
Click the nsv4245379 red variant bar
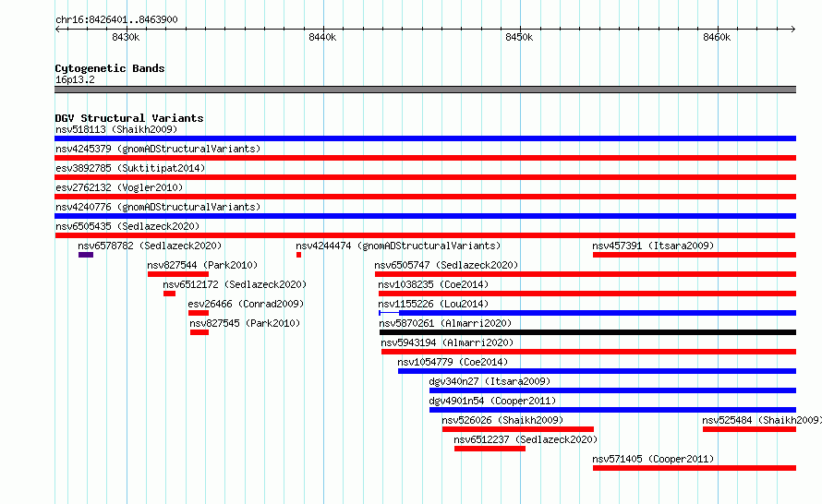[x=425, y=158]
